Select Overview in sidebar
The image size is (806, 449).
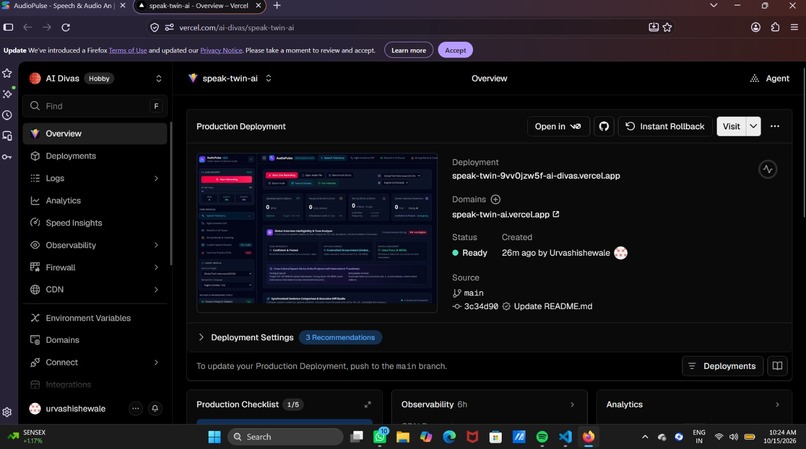point(95,134)
